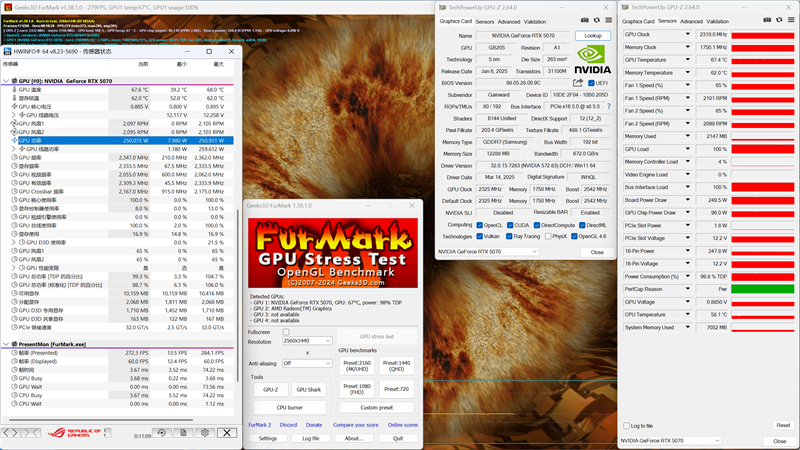Open Compare your score link
The image size is (800, 450).
click(x=356, y=425)
